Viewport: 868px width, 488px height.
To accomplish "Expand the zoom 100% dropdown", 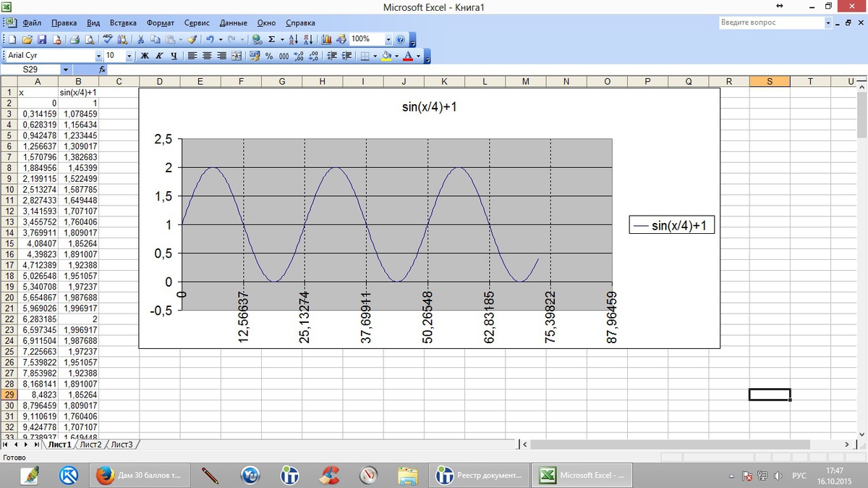I will tap(388, 40).
